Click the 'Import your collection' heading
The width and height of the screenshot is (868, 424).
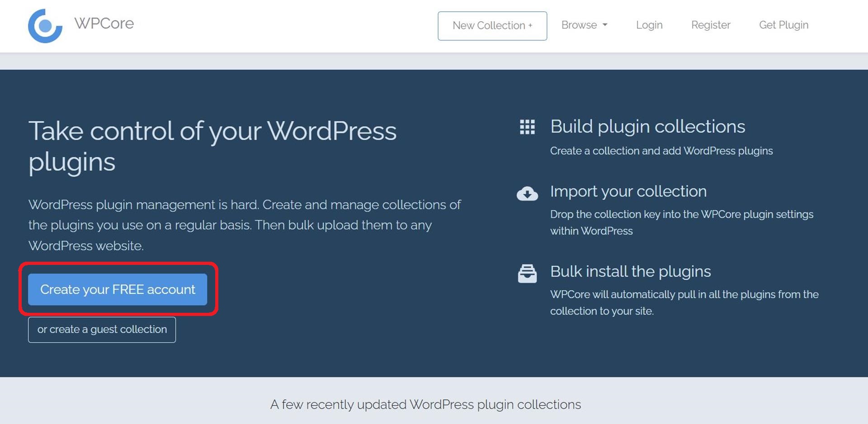(628, 191)
